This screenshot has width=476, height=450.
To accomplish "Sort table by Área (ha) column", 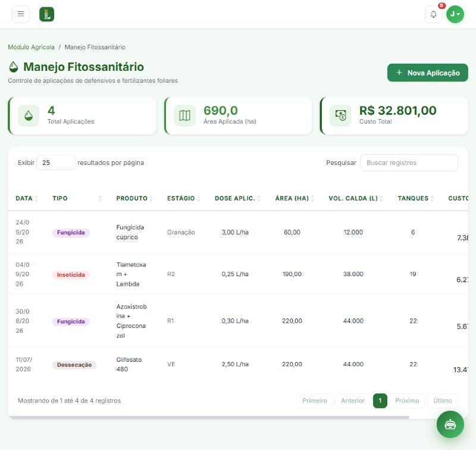I will coord(295,198).
